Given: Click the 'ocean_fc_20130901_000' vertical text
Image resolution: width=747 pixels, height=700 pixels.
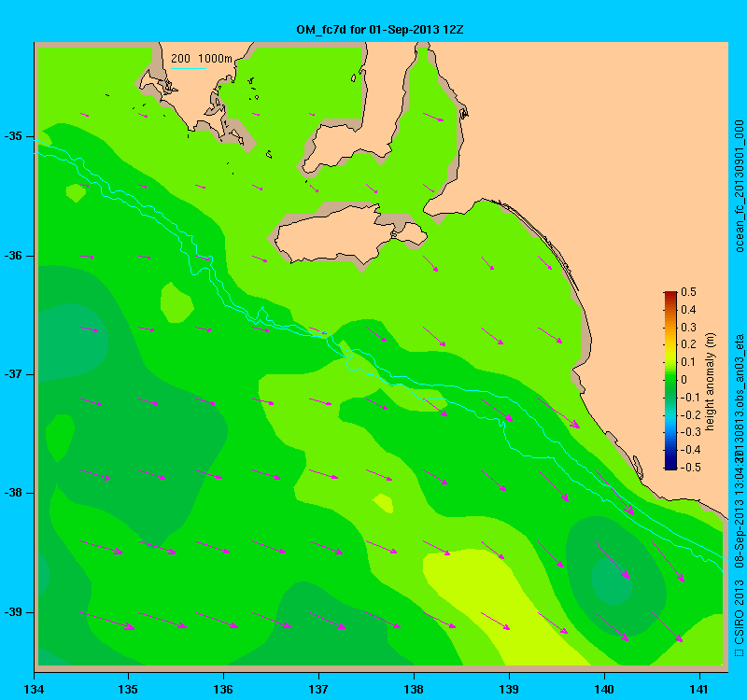Looking at the screenshot, I should (x=739, y=186).
